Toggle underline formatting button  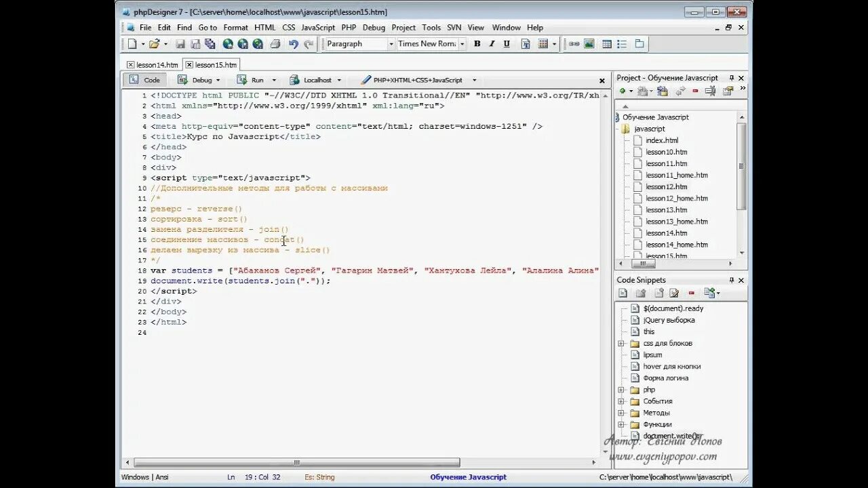pos(507,44)
